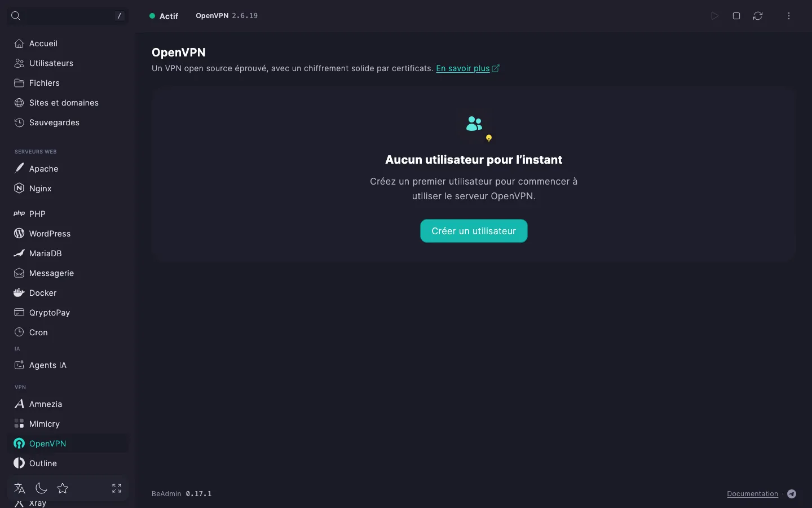Click the star favorites icon
Image resolution: width=812 pixels, height=508 pixels.
click(x=63, y=488)
